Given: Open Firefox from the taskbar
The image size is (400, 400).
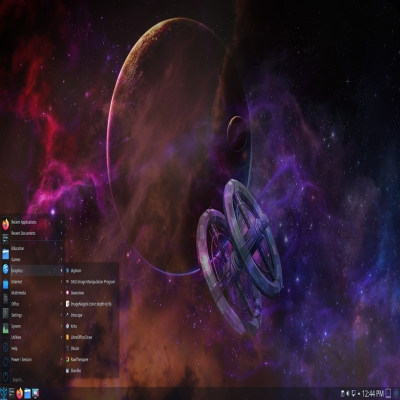Looking at the screenshot, I should point(19,393).
